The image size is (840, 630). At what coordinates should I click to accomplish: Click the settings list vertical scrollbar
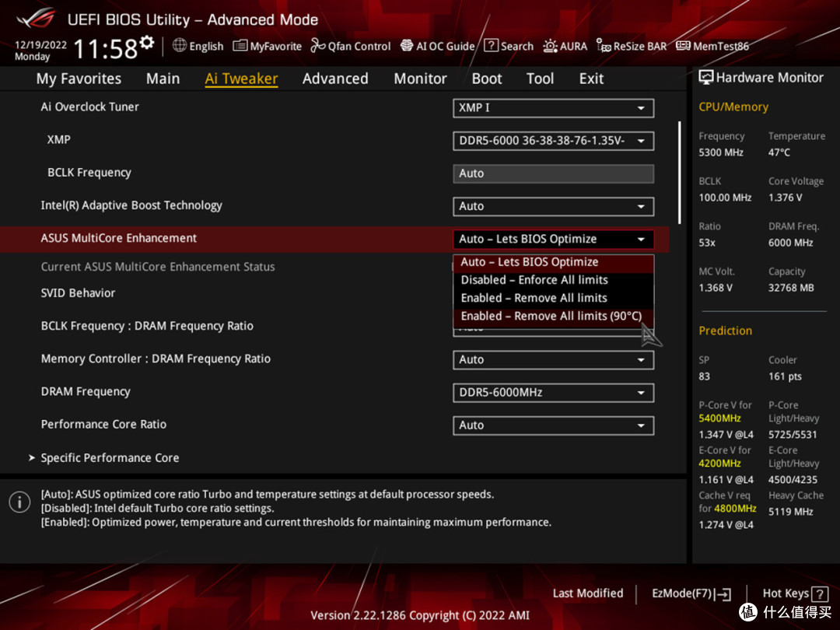click(679, 173)
